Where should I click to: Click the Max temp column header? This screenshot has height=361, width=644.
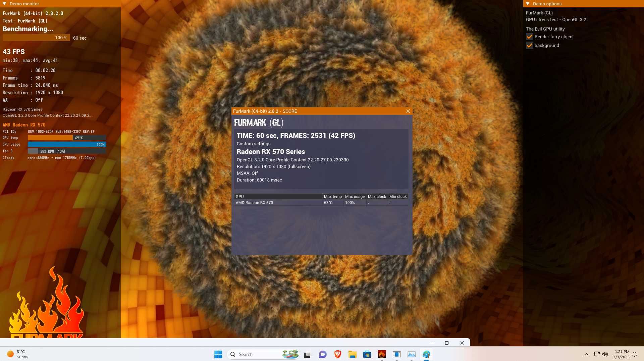tap(333, 197)
